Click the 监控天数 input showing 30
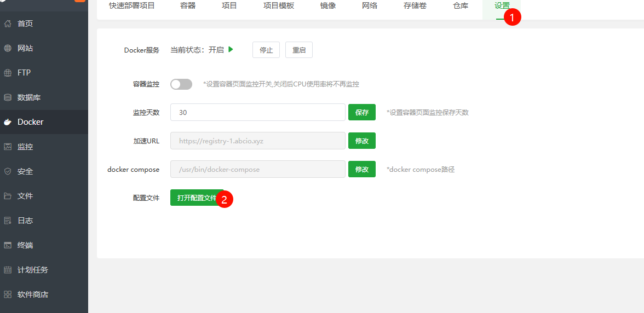The image size is (644, 313). 258,112
